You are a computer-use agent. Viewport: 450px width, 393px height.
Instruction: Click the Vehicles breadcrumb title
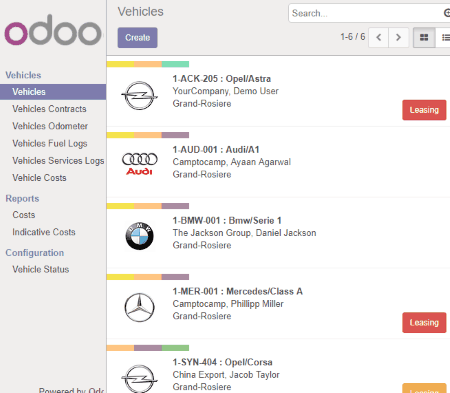point(141,12)
